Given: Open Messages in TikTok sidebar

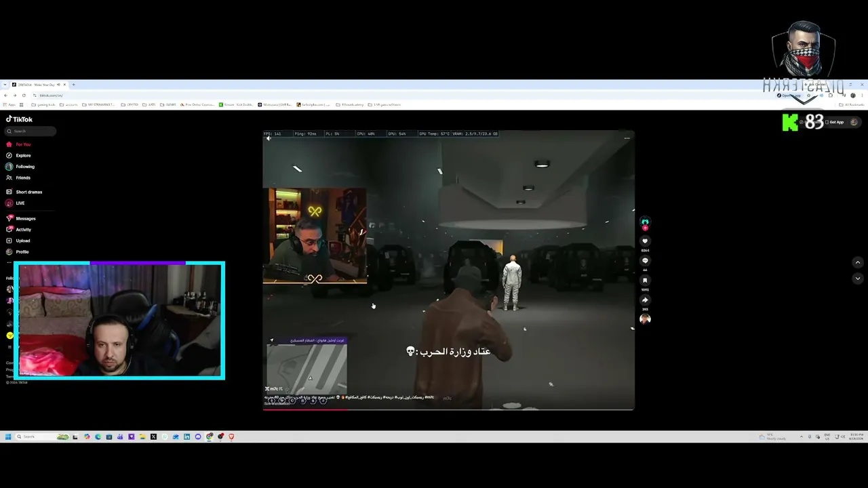Looking at the screenshot, I should (x=21, y=218).
